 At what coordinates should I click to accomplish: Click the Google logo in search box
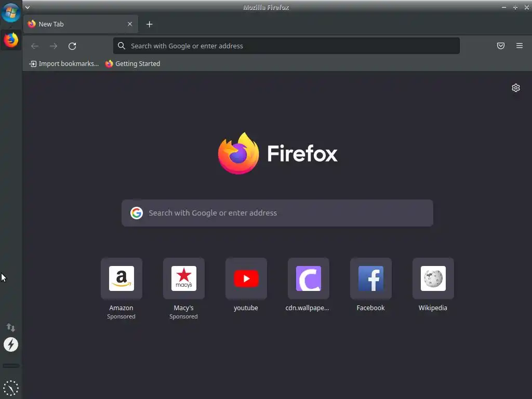point(137,213)
